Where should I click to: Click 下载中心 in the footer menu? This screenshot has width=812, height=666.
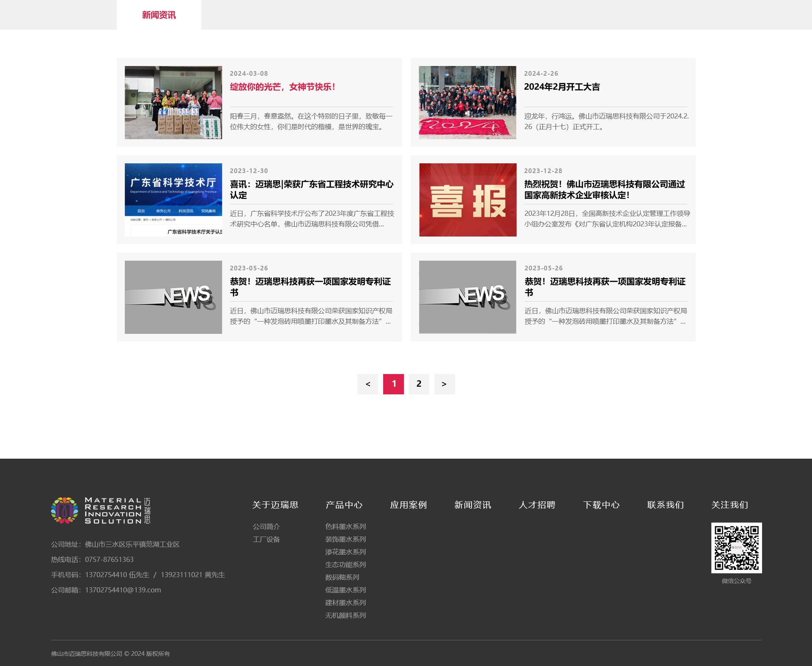[601, 505]
